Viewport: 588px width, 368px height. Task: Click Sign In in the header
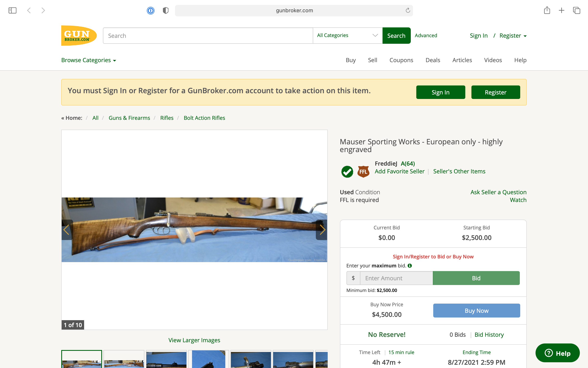pyautogui.click(x=479, y=36)
